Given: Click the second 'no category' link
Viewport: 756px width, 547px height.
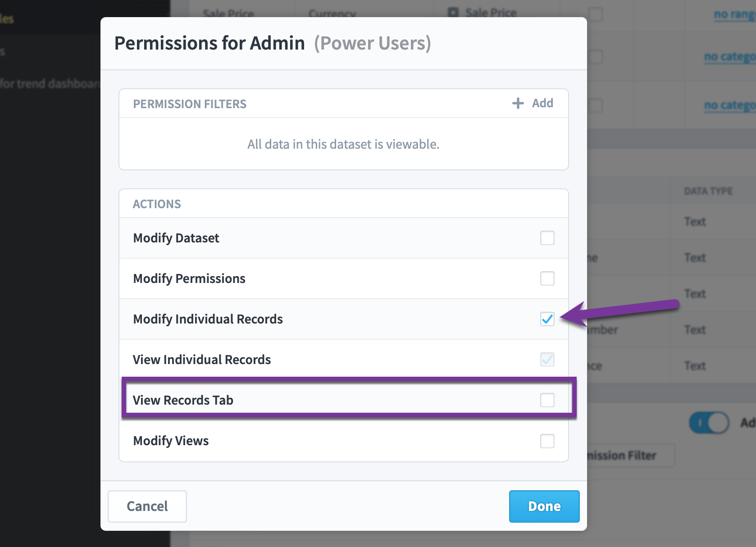Looking at the screenshot, I should coord(730,105).
